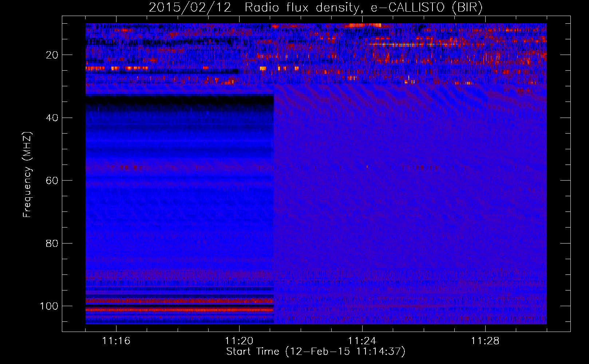589x364 pixels.
Task: Click the bright red band near 100 MHz
Action: point(179,310)
